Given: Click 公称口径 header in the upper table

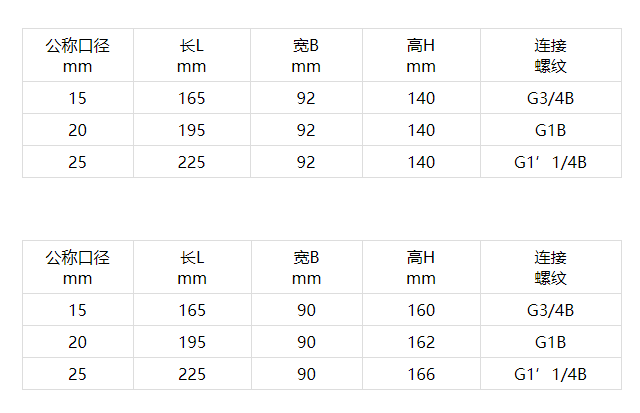Looking at the screenshot, I should coord(77,55).
